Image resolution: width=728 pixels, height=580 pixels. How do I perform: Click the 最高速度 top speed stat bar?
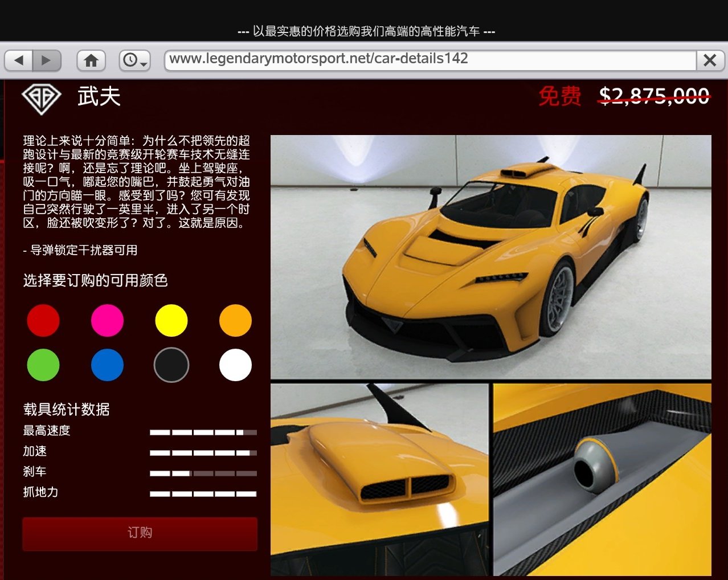click(203, 432)
